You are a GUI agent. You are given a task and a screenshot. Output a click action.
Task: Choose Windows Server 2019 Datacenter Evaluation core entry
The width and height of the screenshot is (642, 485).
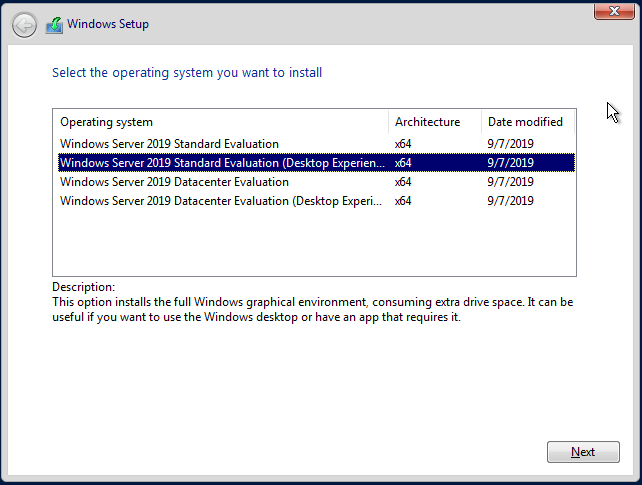[x=316, y=182]
